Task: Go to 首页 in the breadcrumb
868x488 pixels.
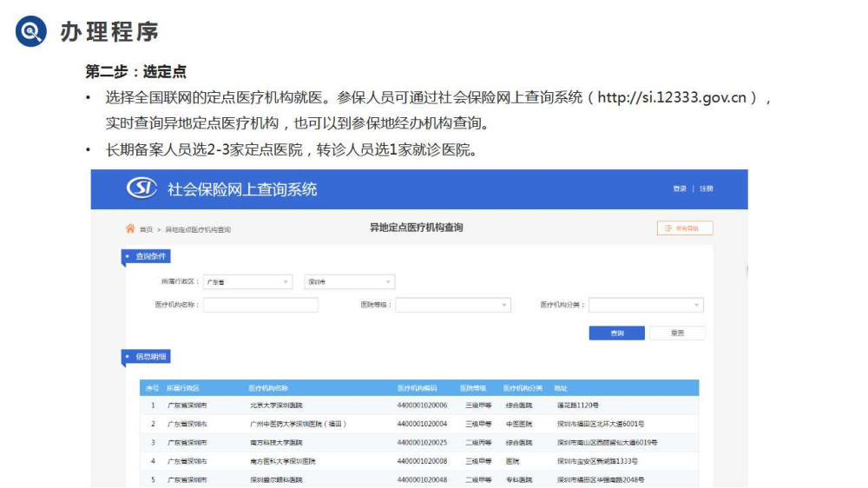Action: pyautogui.click(x=146, y=229)
